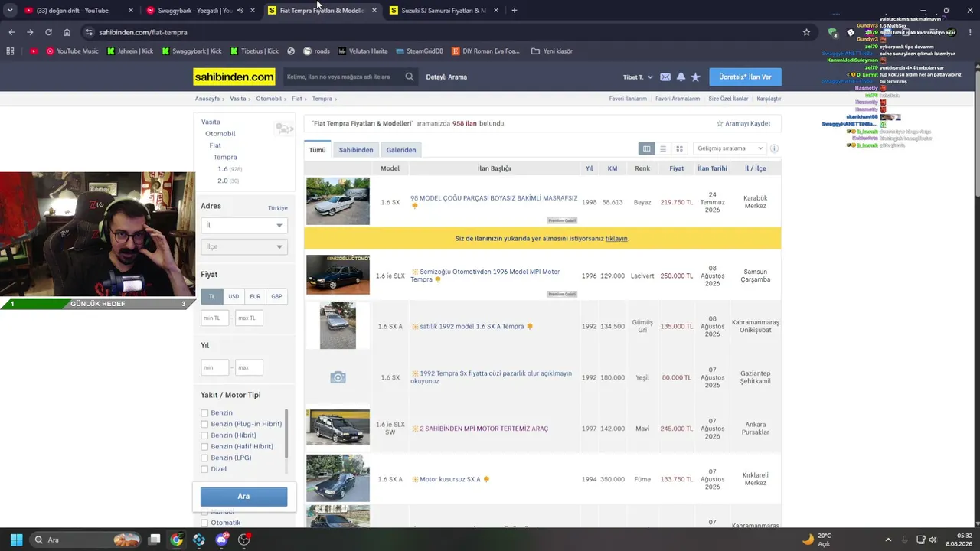The image size is (980, 551).
Task: Check the Otomatik transmission option
Action: [204, 523]
